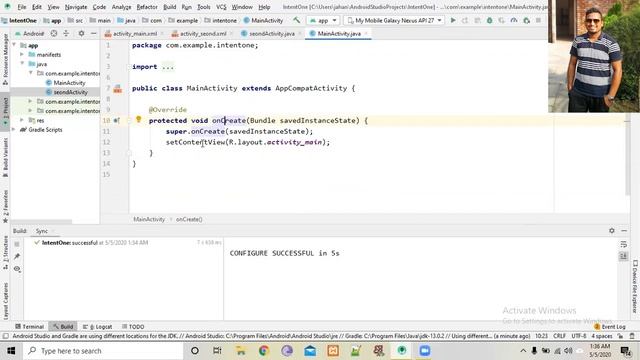
Task: Toggle soft-wrap icon in build output
Action: pyautogui.click(x=623, y=244)
